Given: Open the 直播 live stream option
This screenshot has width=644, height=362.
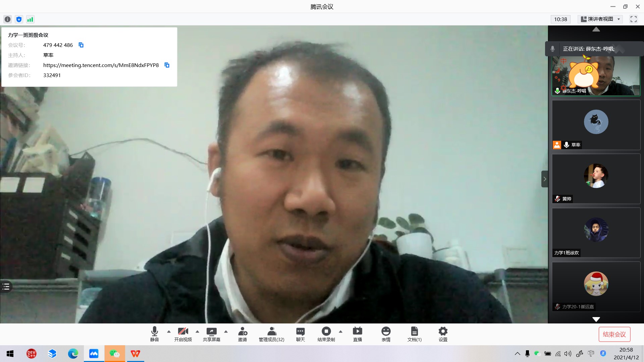Looking at the screenshot, I should click(x=358, y=334).
